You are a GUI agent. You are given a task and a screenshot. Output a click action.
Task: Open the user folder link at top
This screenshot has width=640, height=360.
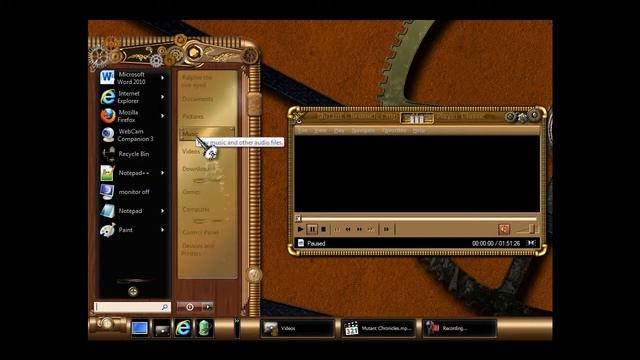pyautogui.click(x=197, y=81)
